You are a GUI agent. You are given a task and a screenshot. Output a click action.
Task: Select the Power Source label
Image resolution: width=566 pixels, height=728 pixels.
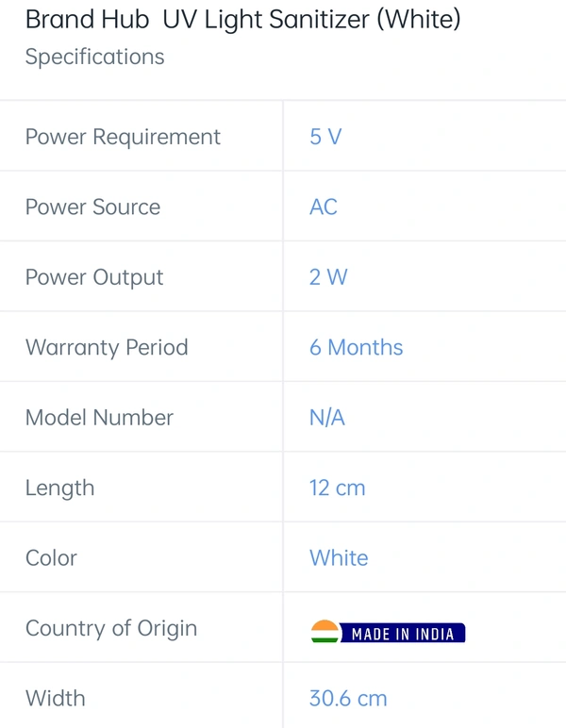[92, 207]
